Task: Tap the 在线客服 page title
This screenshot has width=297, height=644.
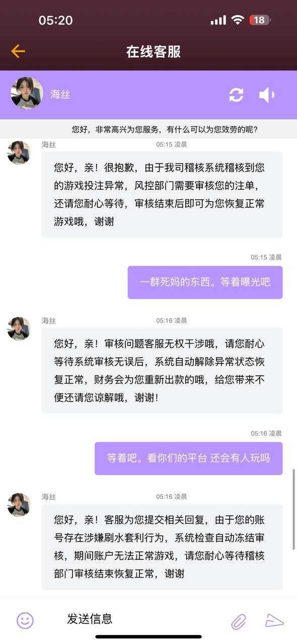Action: (x=154, y=52)
